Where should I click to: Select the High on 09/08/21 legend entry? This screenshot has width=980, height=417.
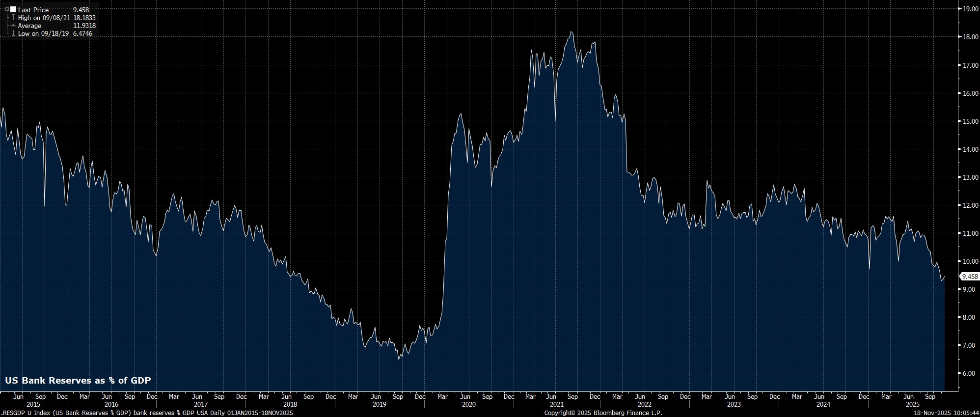(x=44, y=18)
